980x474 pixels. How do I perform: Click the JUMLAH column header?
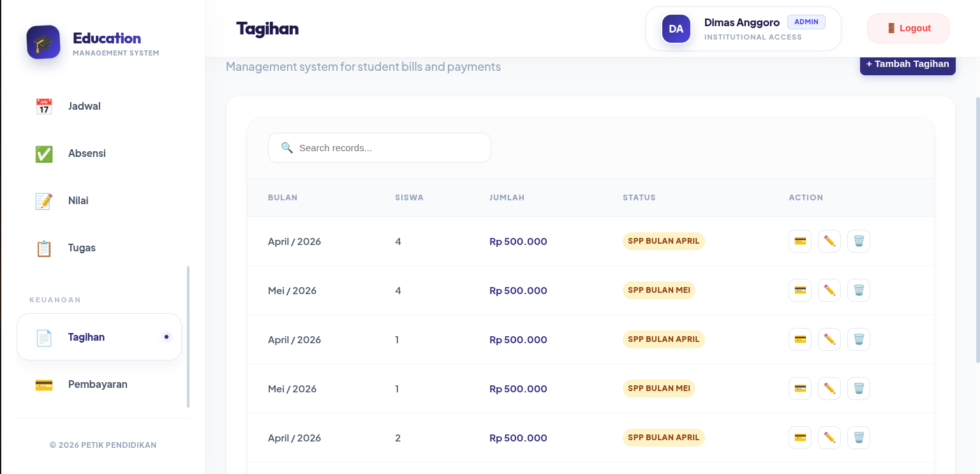tap(507, 198)
